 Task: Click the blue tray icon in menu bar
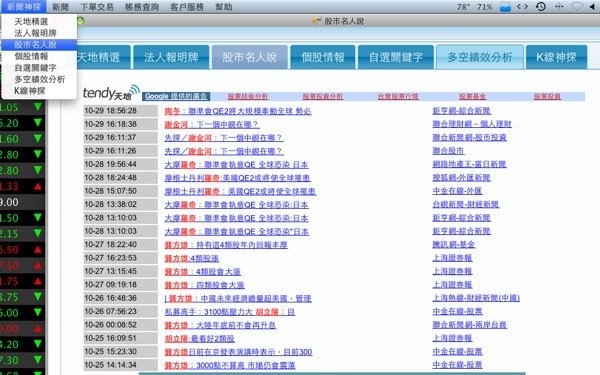(x=505, y=7)
